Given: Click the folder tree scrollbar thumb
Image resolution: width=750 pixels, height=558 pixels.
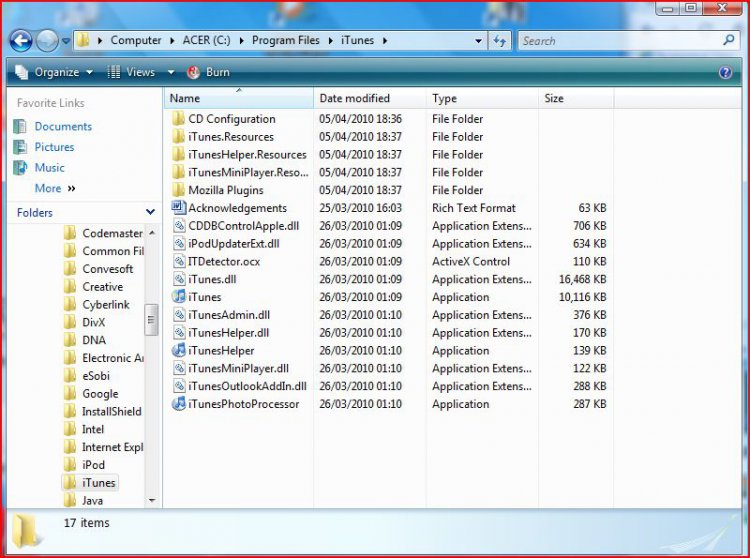Looking at the screenshot, I should click(x=151, y=320).
